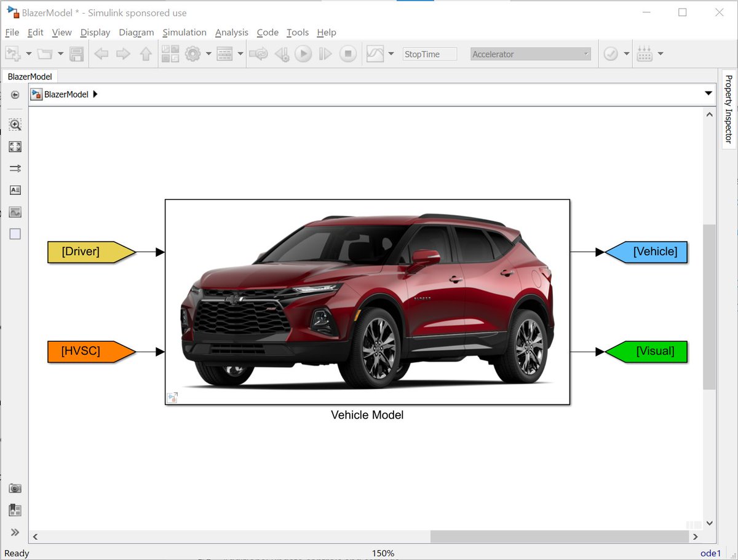The width and height of the screenshot is (738, 560).
Task: Expand the gear icon dropdown arrow
Action: click(208, 54)
